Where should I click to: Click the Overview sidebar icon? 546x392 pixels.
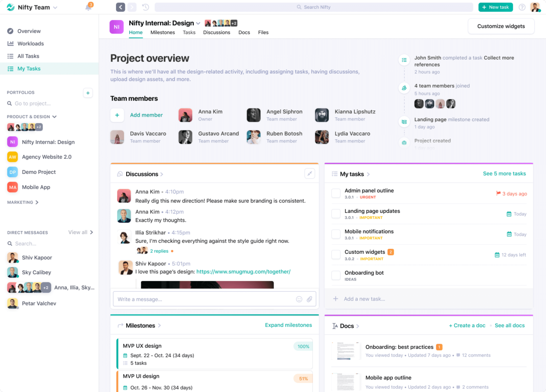pos(10,30)
